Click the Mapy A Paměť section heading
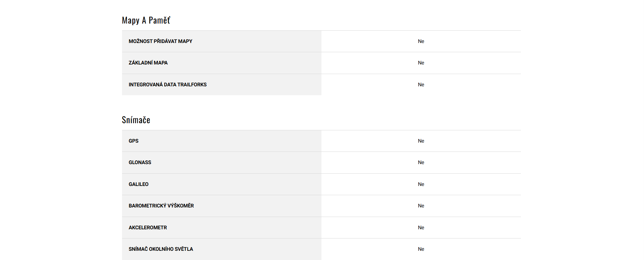The width and height of the screenshot is (644, 260). [146, 20]
